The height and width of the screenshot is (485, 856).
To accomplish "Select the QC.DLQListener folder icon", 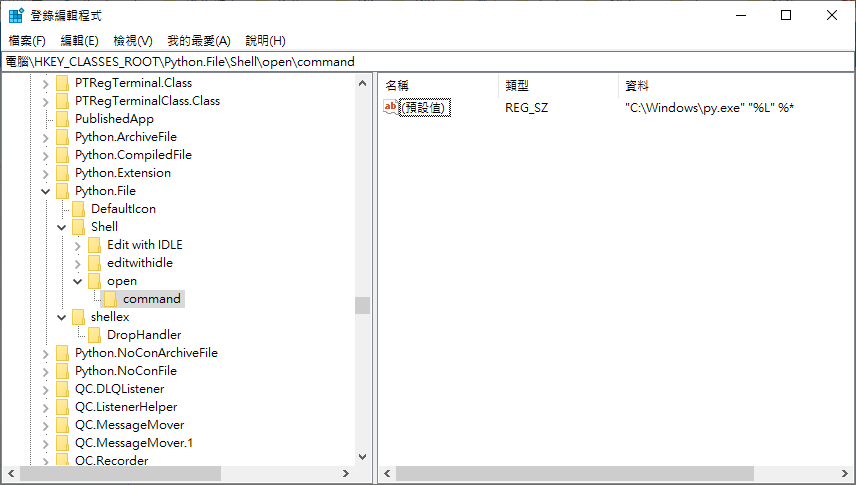I will tap(63, 389).
